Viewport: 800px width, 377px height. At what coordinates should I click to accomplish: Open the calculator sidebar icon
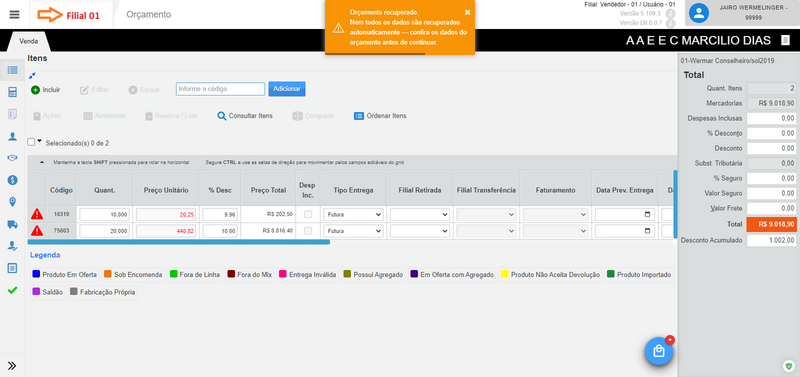click(13, 92)
